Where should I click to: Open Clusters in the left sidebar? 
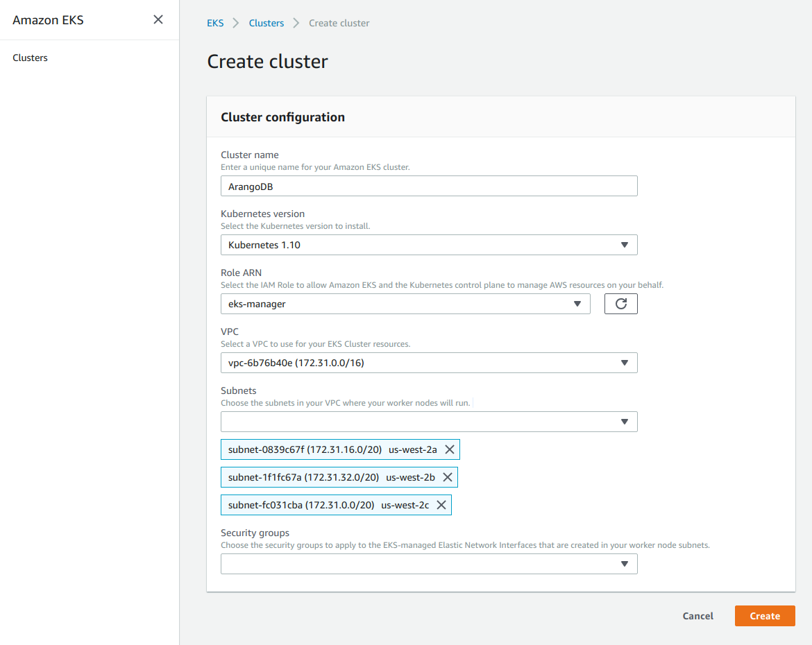tap(31, 58)
